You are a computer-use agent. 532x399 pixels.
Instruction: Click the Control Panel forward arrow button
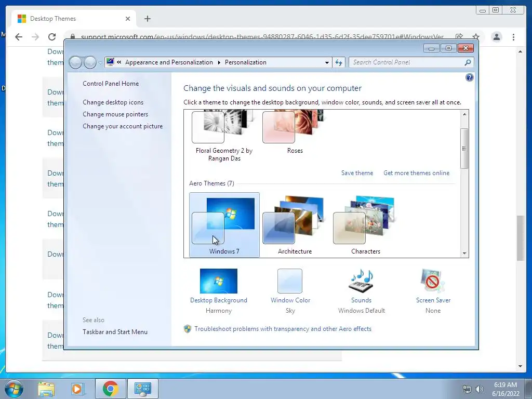point(90,62)
